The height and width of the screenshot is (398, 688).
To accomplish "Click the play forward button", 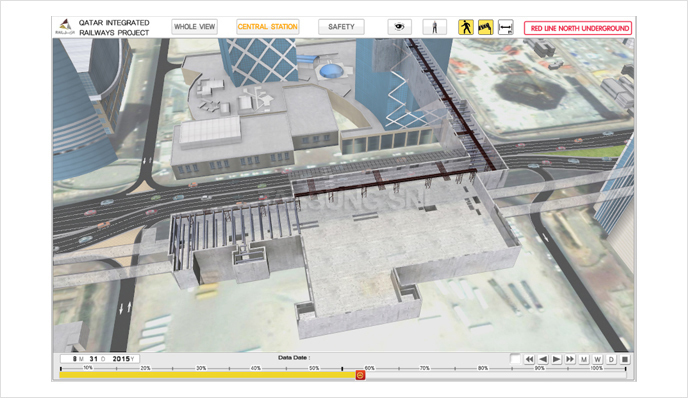I will click(x=556, y=359).
